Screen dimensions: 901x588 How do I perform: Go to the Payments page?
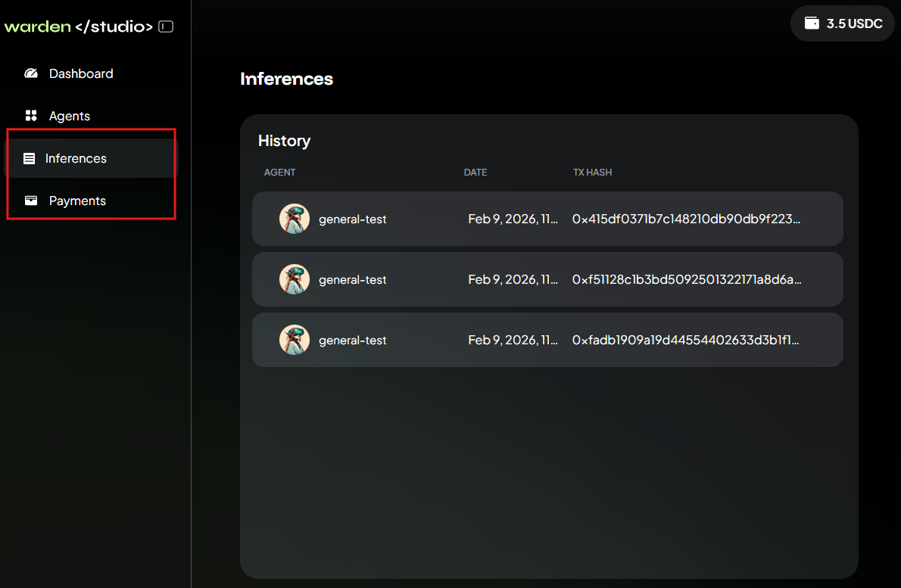77,200
